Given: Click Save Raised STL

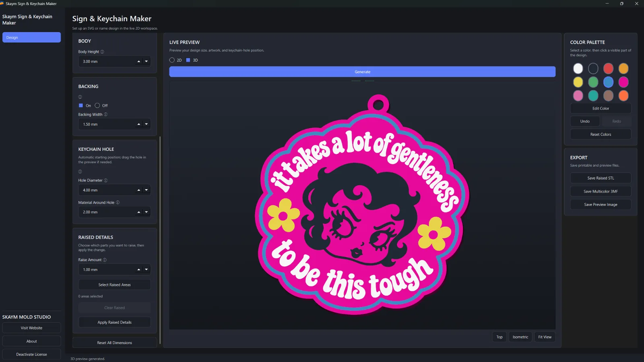Looking at the screenshot, I should point(601,178).
